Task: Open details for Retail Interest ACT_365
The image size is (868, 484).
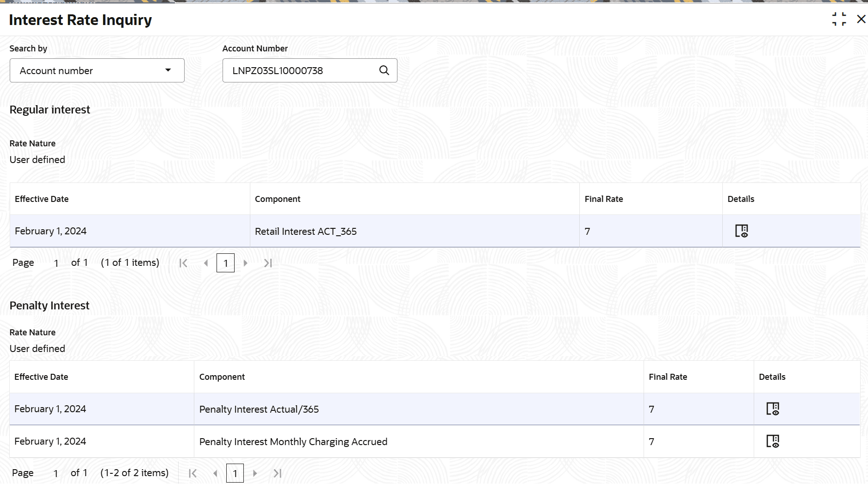Action: [x=741, y=231]
